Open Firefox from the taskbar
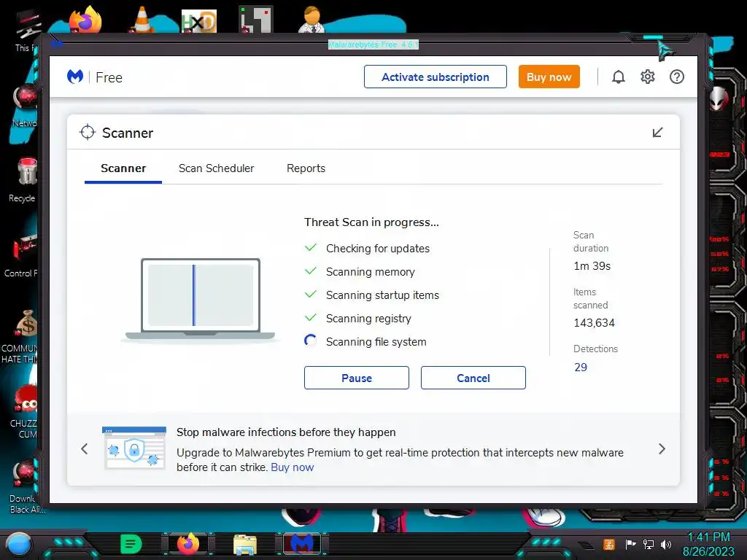Image resolution: width=747 pixels, height=560 pixels. [188, 543]
